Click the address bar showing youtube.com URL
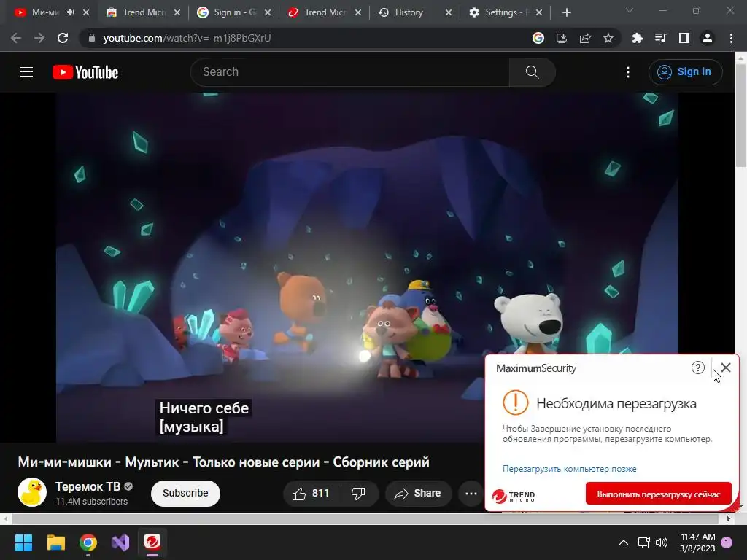The height and width of the screenshot is (560, 747). (x=305, y=38)
